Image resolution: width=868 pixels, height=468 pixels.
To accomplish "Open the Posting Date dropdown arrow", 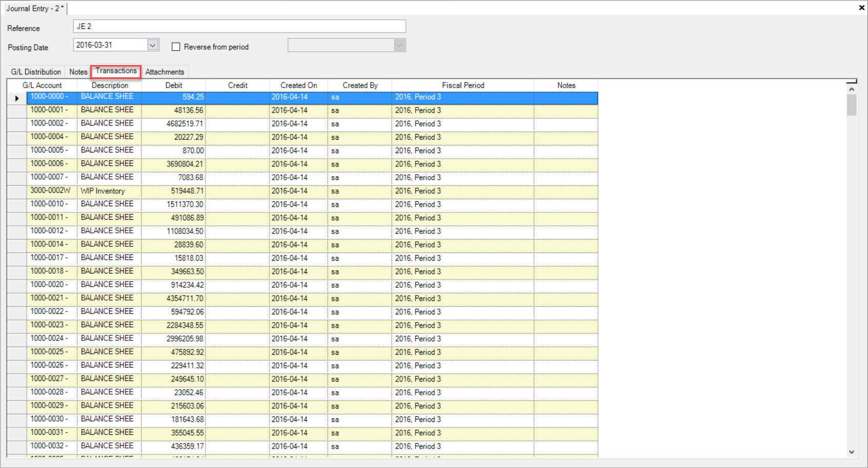I will click(153, 45).
